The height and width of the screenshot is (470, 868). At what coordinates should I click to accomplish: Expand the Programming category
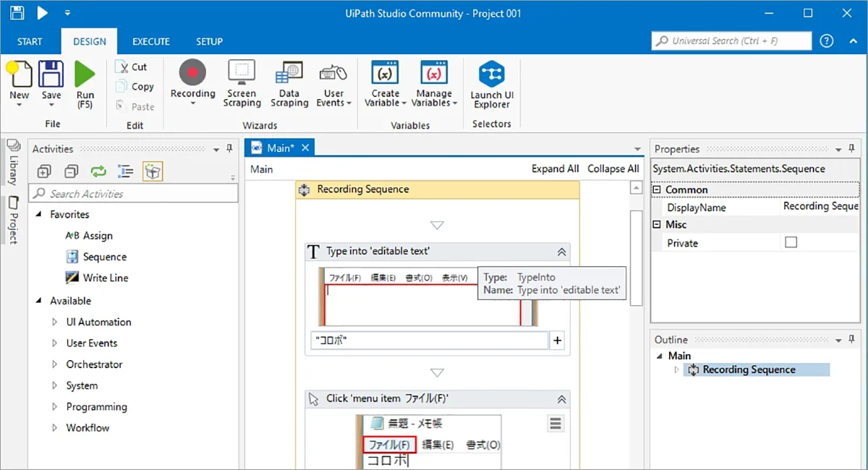pyautogui.click(x=55, y=406)
